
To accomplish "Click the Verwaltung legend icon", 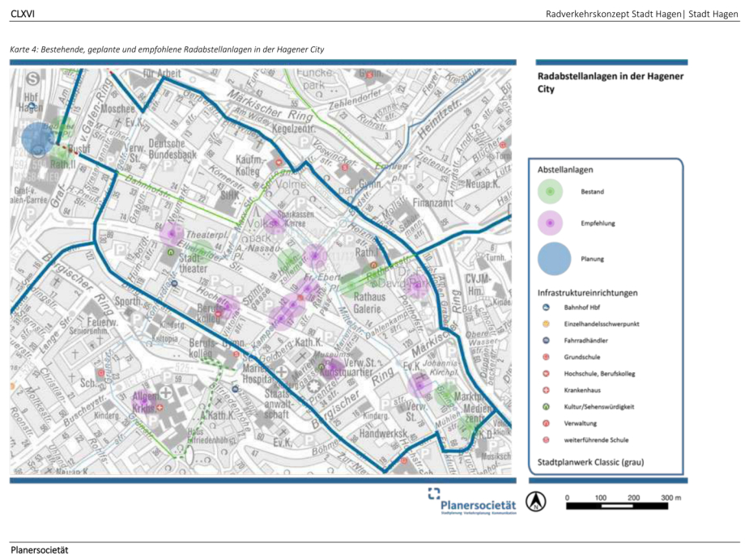I will tap(546, 423).
